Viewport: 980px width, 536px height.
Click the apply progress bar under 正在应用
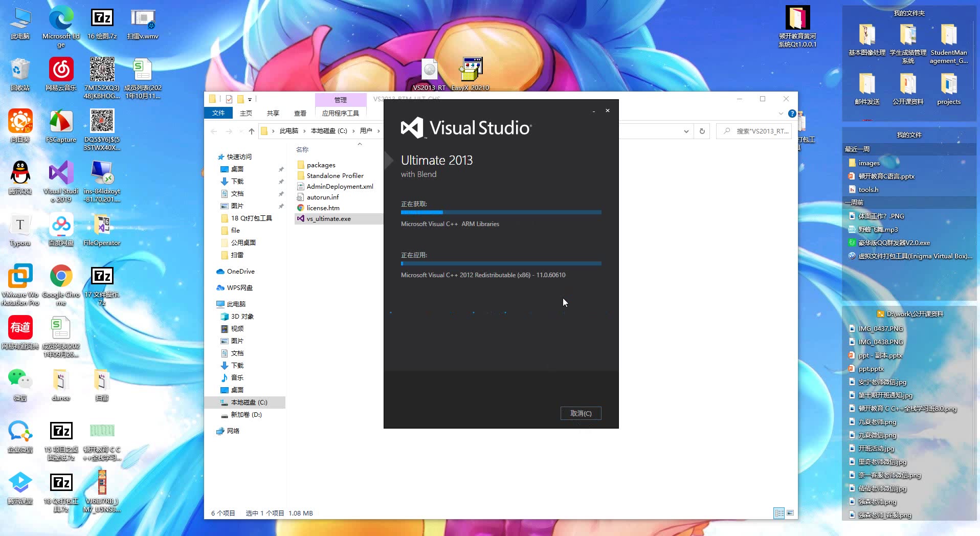coord(501,263)
